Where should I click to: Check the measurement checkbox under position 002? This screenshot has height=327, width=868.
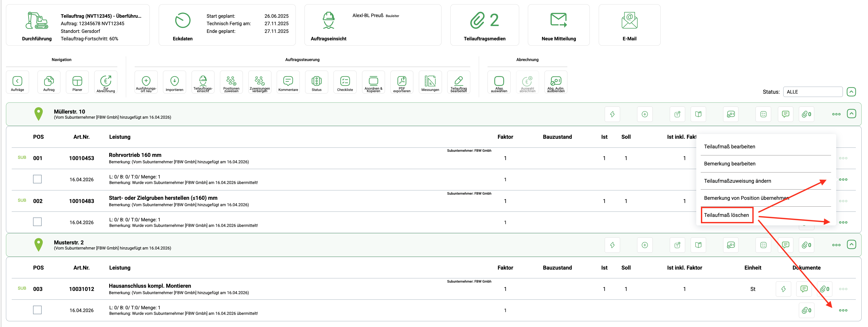(37, 222)
